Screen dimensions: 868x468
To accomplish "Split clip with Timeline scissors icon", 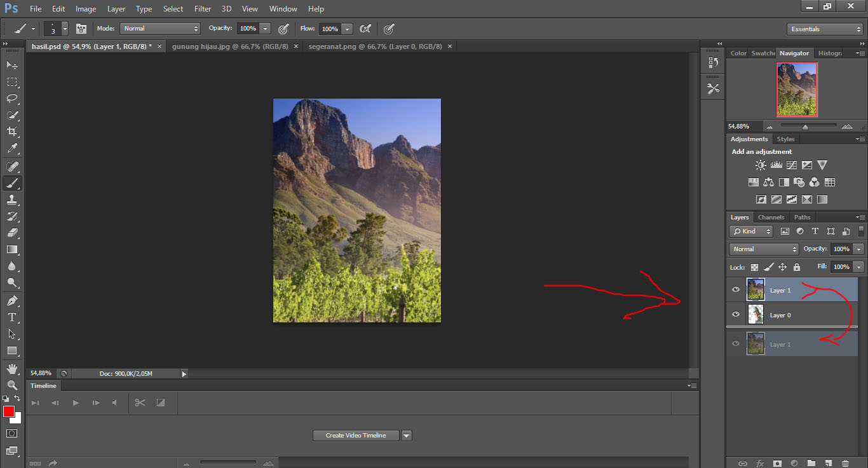I will tap(140, 403).
